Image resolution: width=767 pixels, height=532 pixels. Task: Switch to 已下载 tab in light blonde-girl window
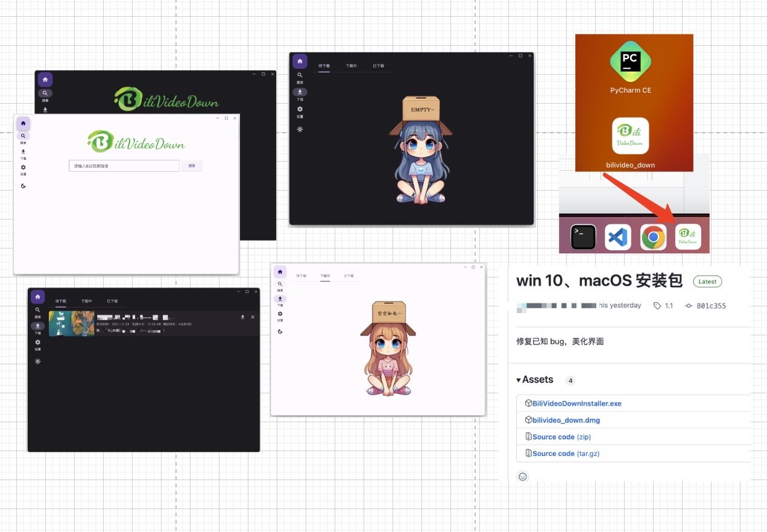click(349, 276)
